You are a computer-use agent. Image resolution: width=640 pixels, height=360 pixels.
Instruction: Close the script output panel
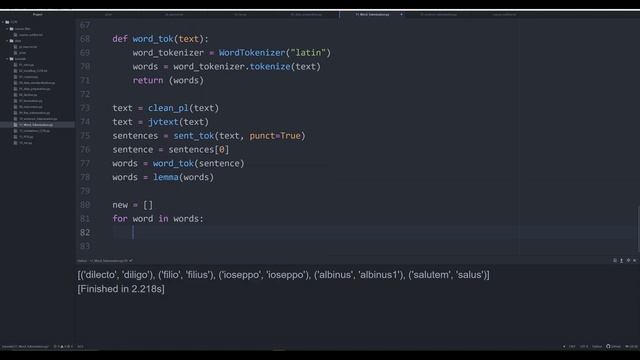635,260
